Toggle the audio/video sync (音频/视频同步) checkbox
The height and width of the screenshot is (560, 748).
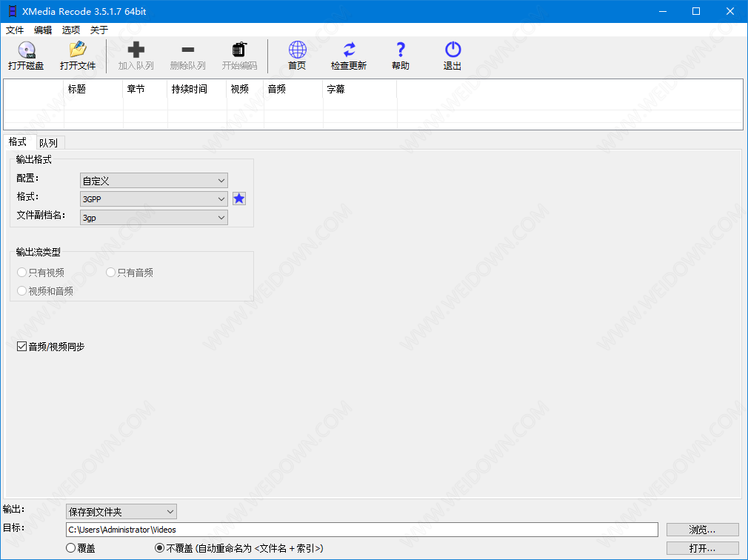(x=22, y=346)
